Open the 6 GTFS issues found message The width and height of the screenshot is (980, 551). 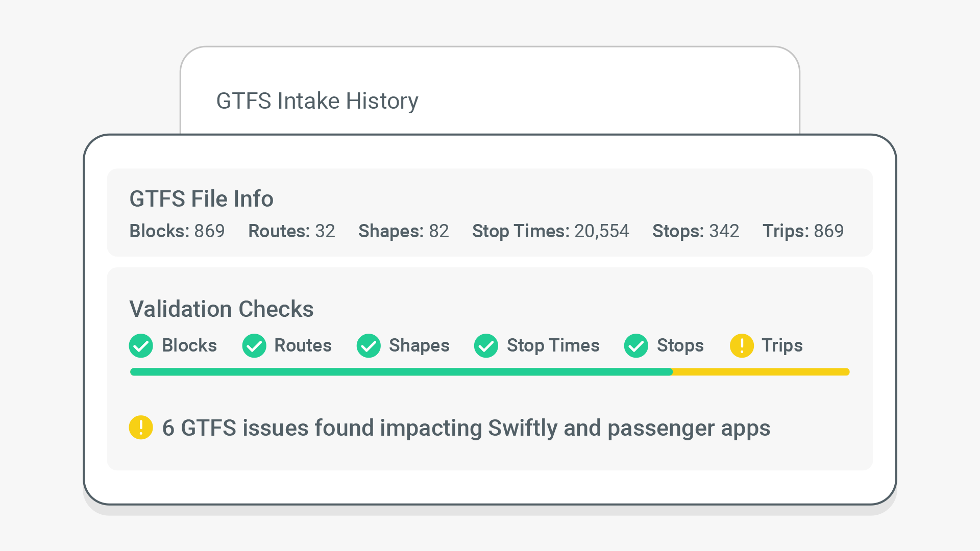pos(465,428)
